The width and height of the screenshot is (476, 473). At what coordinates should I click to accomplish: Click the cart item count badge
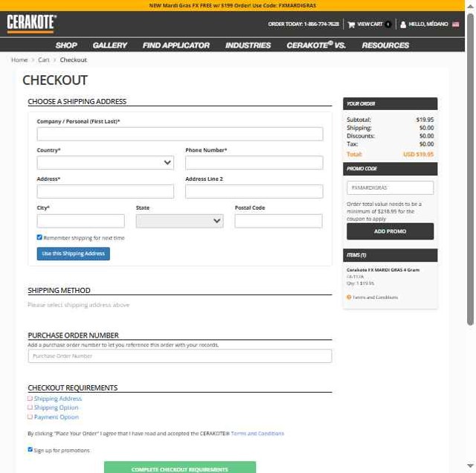click(x=387, y=25)
